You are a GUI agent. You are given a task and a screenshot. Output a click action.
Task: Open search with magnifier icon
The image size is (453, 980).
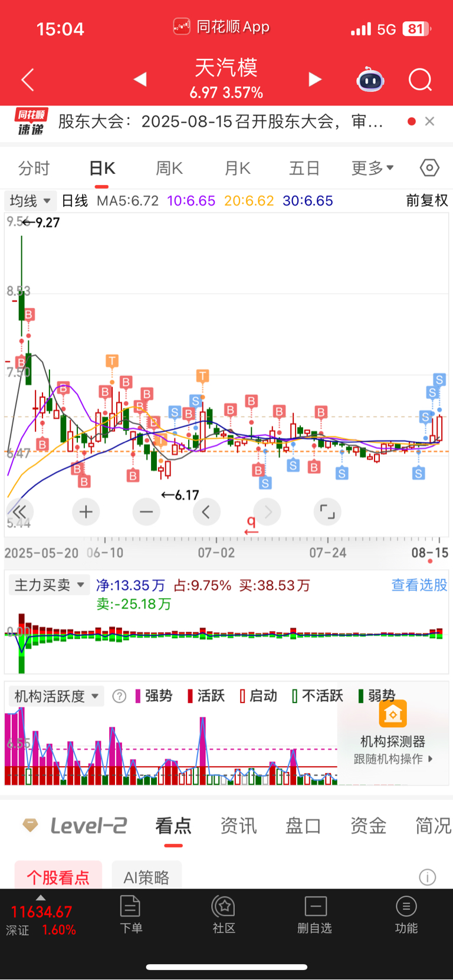[421, 80]
